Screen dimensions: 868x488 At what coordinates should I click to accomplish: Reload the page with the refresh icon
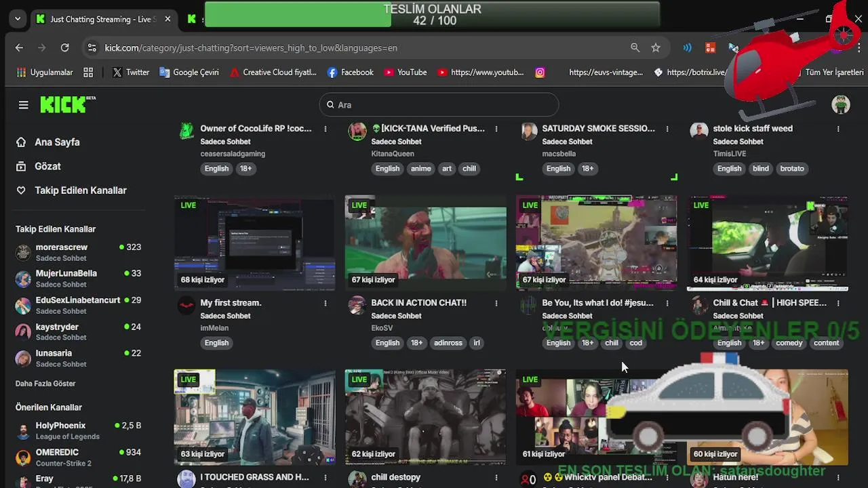click(64, 47)
